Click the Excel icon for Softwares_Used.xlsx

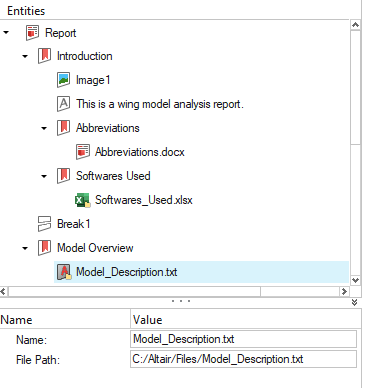(x=83, y=200)
